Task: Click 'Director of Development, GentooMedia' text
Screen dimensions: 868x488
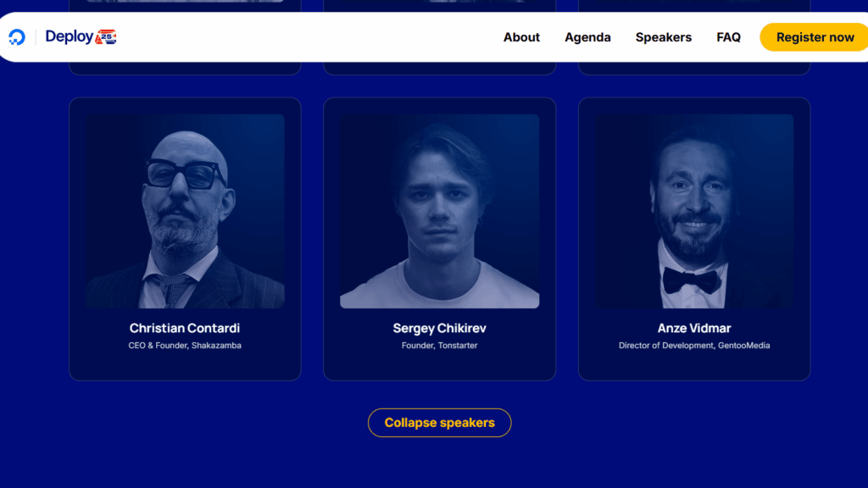Action: tap(694, 346)
